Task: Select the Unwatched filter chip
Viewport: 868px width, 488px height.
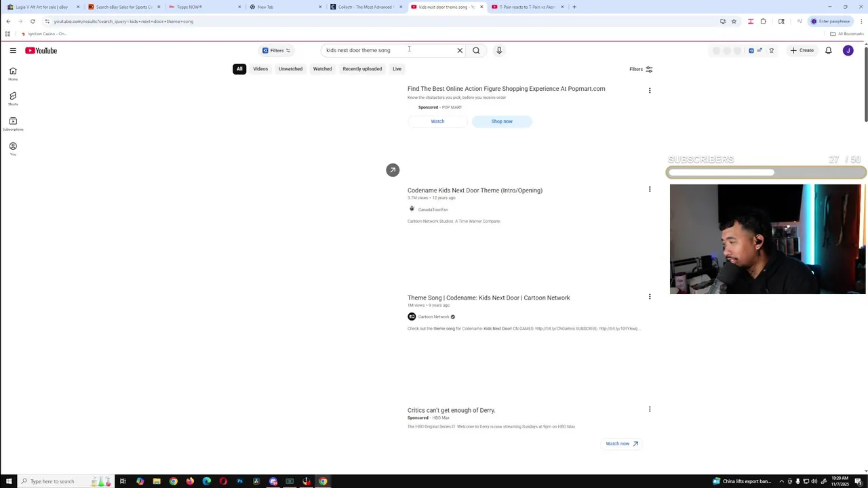Action: pyautogui.click(x=290, y=68)
